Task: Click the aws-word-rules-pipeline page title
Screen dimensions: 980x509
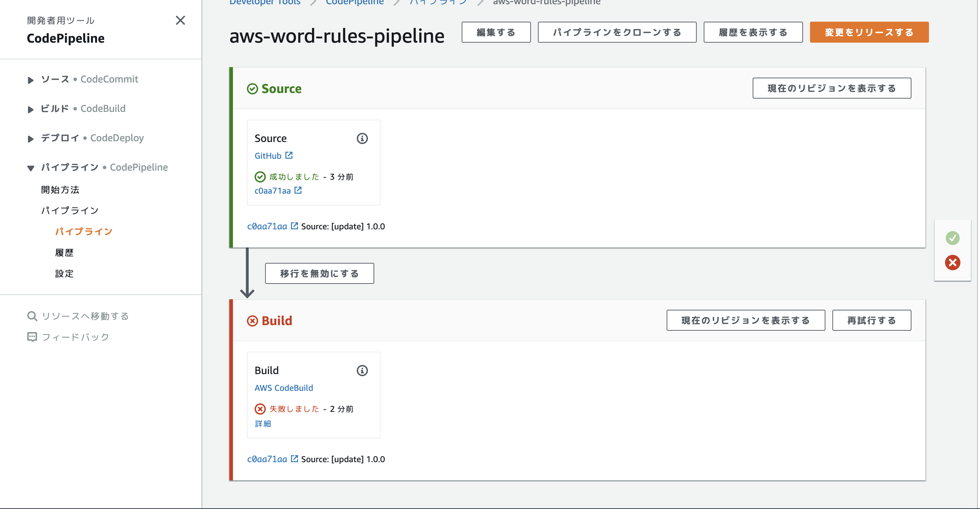Action: (337, 36)
